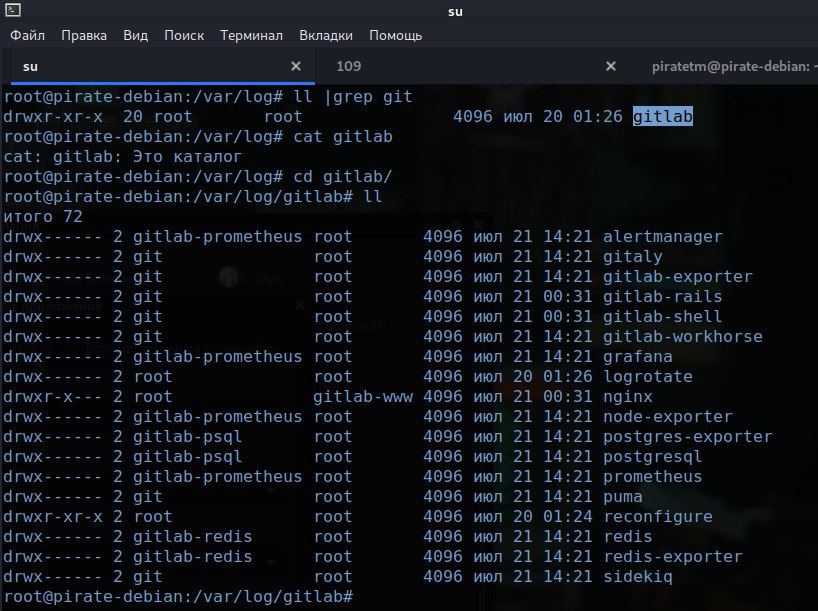Open the Терминал menu
Image resolution: width=818 pixels, height=611 pixels.
coord(251,35)
